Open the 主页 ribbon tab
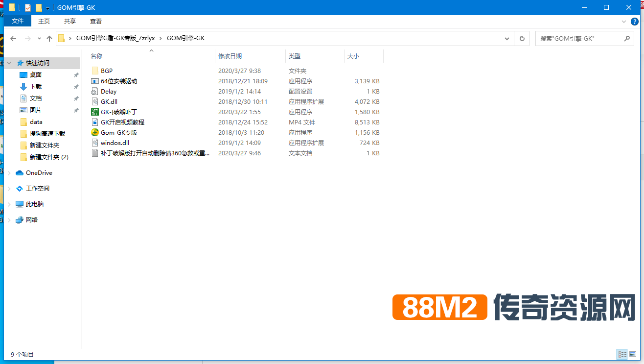The width and height of the screenshot is (644, 364). [44, 21]
